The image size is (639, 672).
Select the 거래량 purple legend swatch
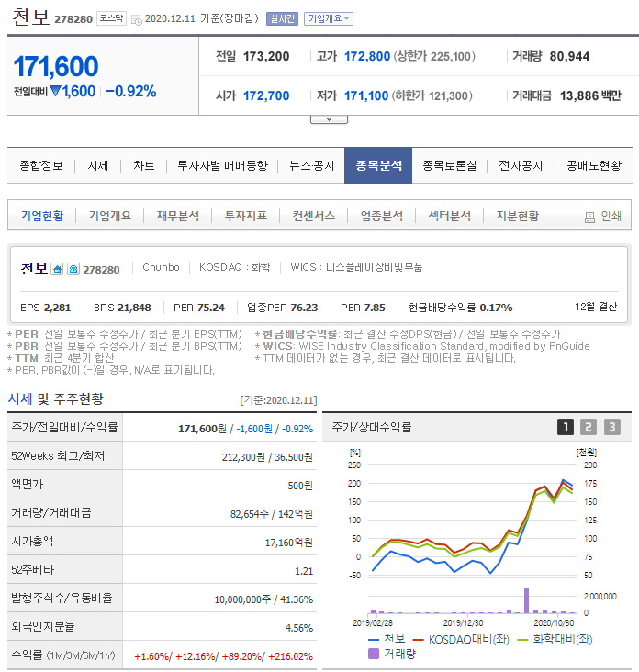point(374,654)
